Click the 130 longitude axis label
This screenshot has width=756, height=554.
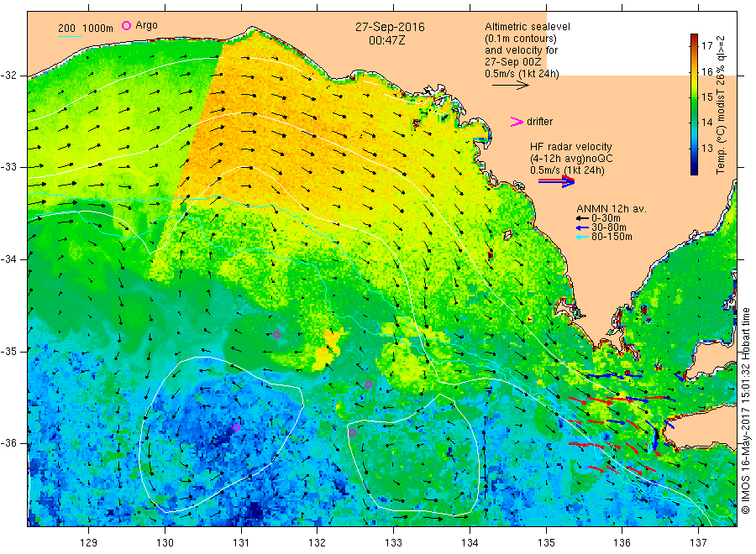[165, 543]
